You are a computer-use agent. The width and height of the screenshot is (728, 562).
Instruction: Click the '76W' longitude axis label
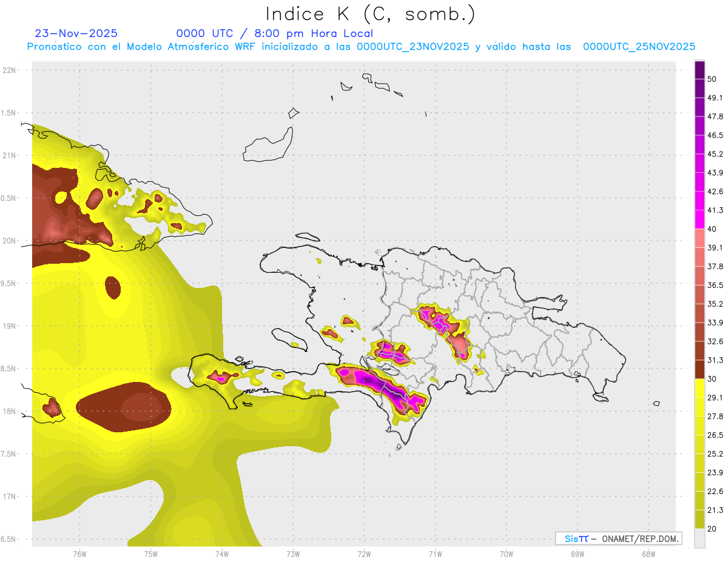(79, 554)
